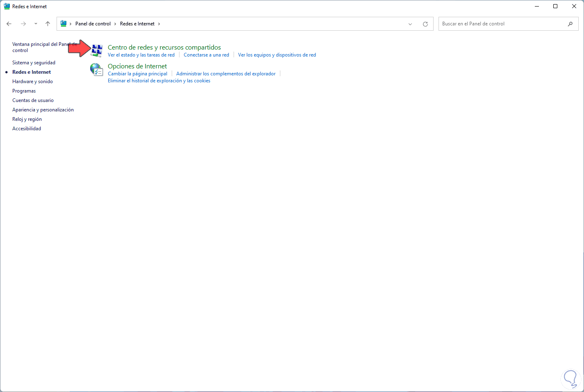584x392 pixels.
Task: Open Centro de redes y recursos compartidos
Action: point(164,48)
